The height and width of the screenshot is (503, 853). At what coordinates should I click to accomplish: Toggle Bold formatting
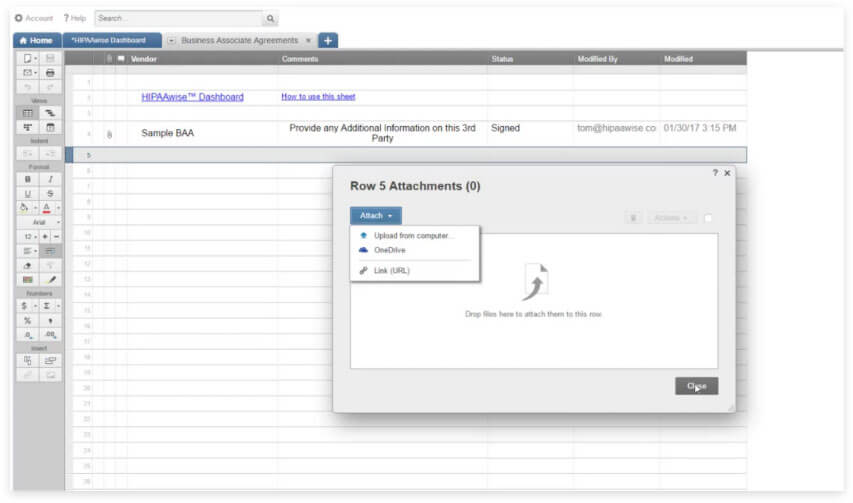28,179
